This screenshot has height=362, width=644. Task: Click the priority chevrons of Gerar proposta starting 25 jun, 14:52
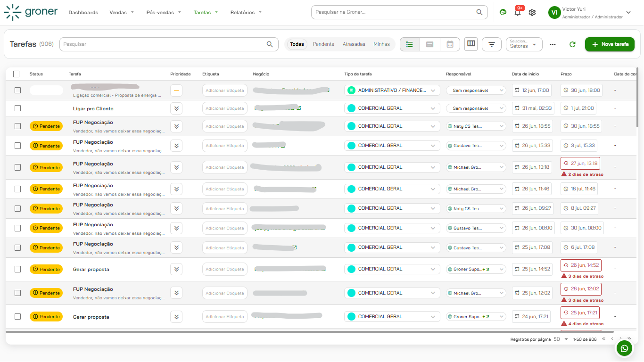[176, 269]
